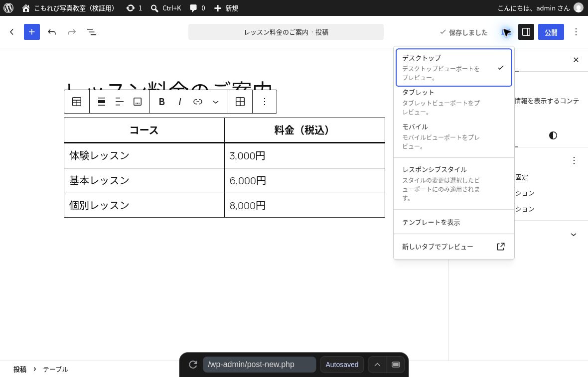
Task: Undo the last change
Action: coord(52,32)
